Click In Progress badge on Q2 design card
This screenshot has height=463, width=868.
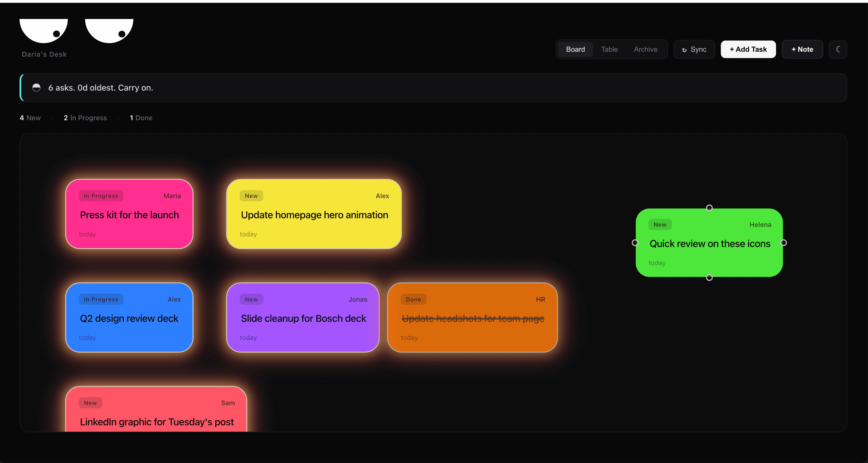[101, 299]
